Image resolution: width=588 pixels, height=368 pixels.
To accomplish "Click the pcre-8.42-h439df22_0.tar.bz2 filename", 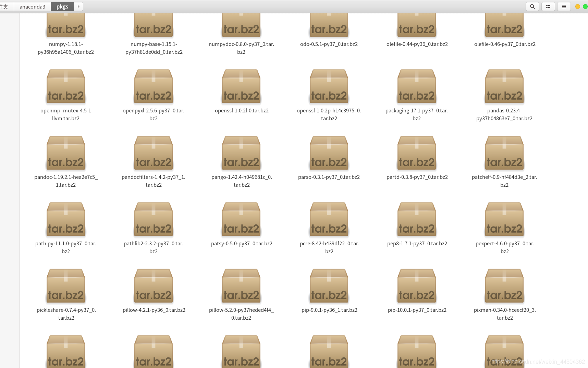I will coord(329,247).
